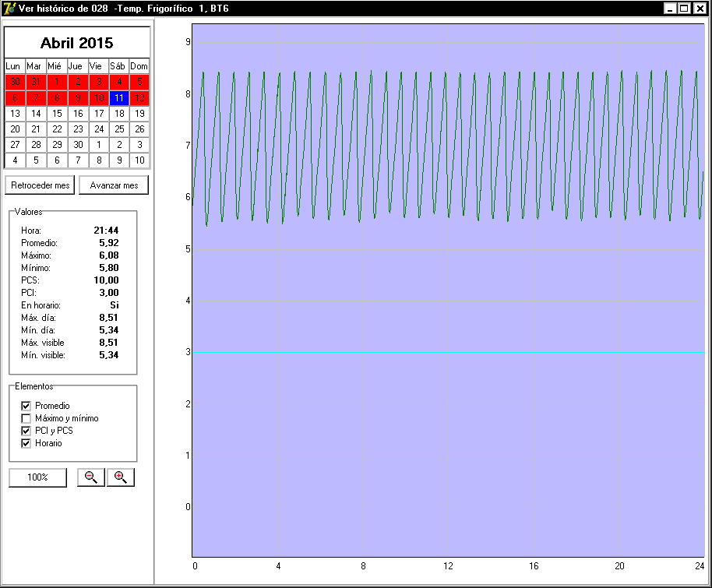Click the application icon in title bar

[x=9, y=8]
